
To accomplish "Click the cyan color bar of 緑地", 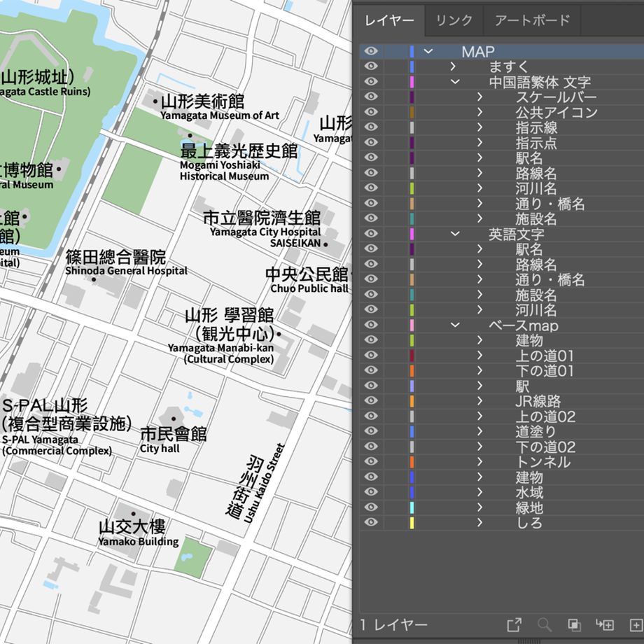I will point(412,507).
